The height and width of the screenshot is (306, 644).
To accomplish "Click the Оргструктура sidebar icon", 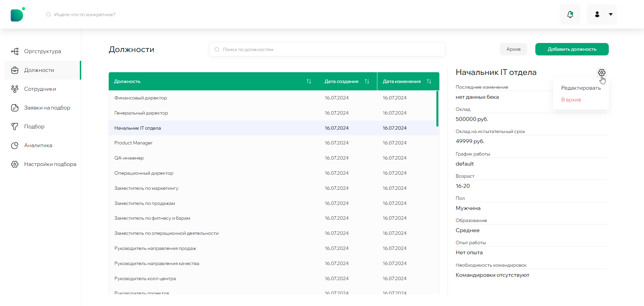I will click(x=15, y=51).
